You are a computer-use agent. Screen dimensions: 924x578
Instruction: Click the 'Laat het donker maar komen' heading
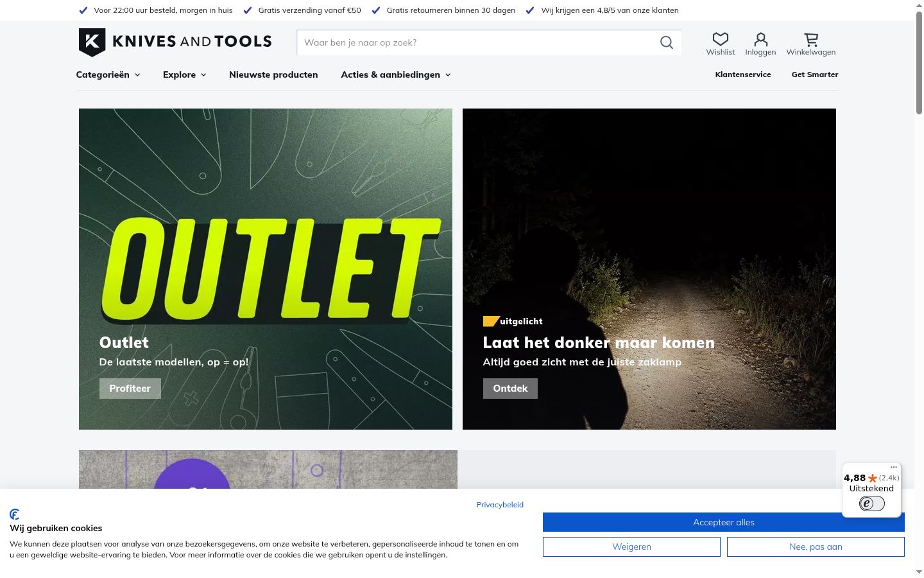pos(599,342)
